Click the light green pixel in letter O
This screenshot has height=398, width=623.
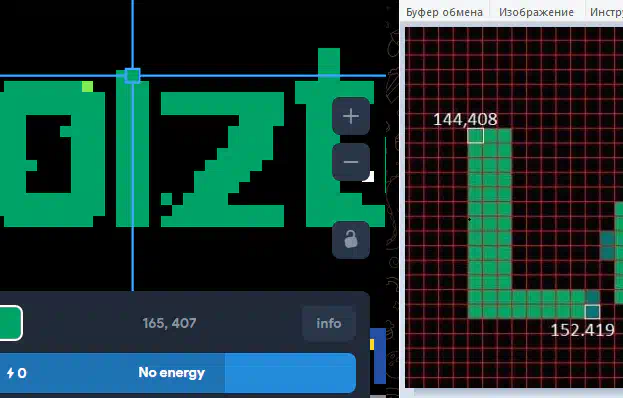87,87
